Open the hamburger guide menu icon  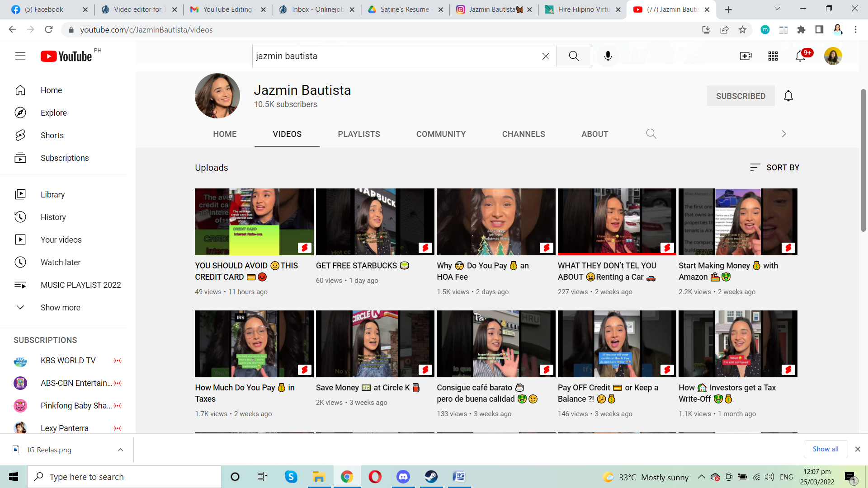coord(20,56)
